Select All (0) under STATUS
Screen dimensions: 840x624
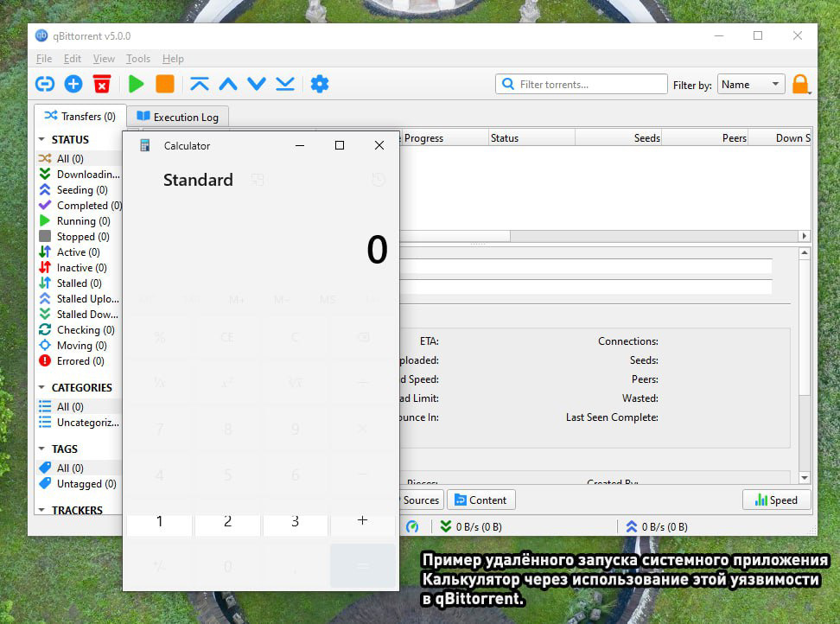(x=80, y=158)
